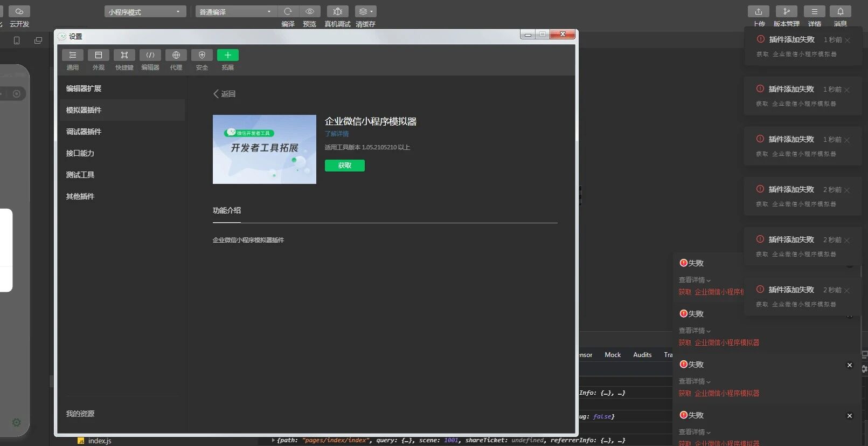The height and width of the screenshot is (446, 868).
Task: Select 测试工具 in the sidebar
Action: (122, 175)
